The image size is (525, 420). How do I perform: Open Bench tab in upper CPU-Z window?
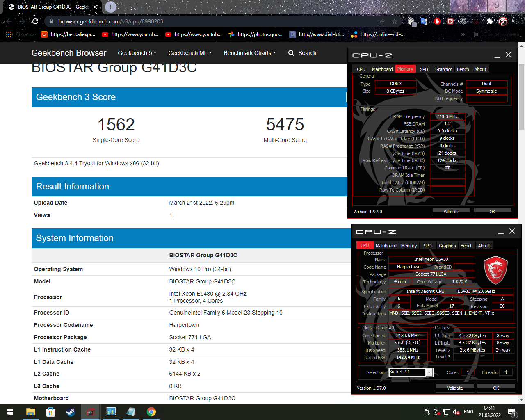pos(463,69)
